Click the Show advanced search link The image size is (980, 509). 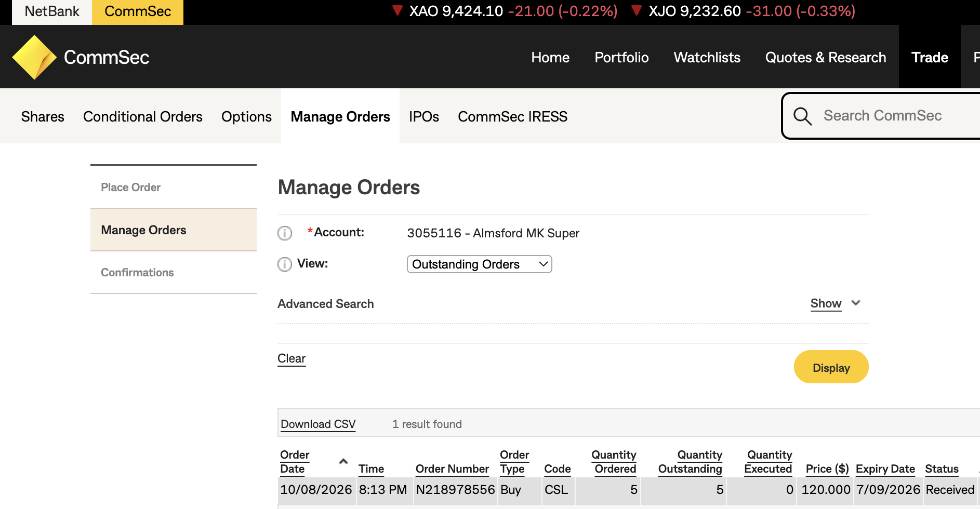pyautogui.click(x=826, y=303)
